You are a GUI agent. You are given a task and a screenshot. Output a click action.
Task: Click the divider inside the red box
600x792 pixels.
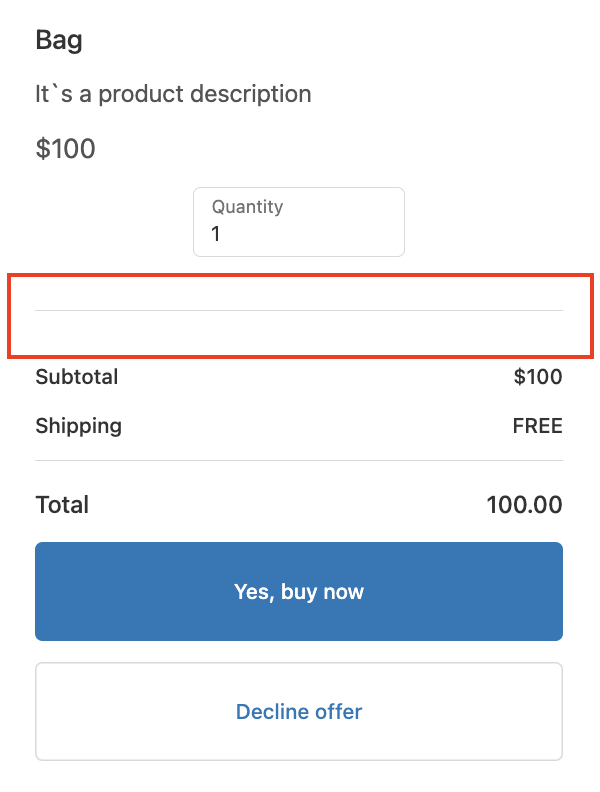tap(298, 311)
